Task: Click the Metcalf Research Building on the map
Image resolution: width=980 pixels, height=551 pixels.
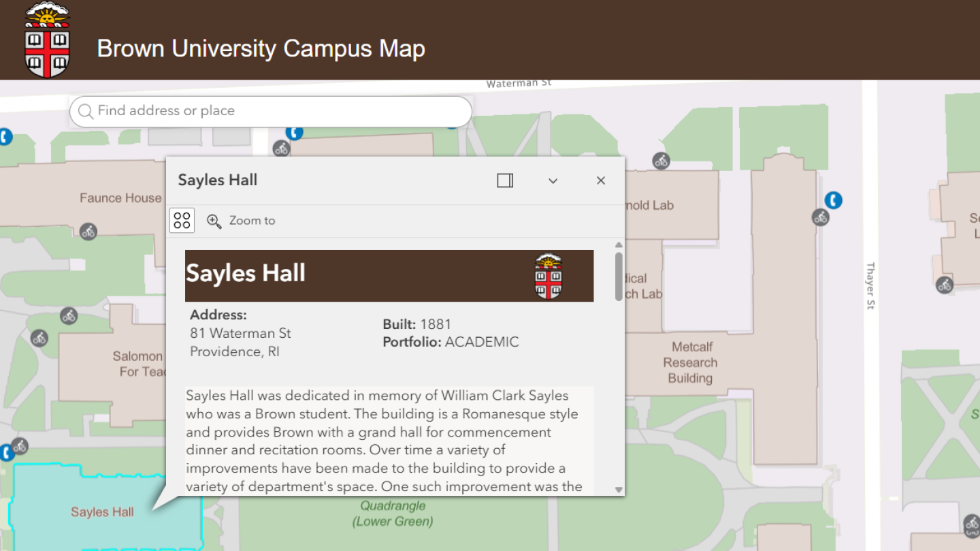Action: tap(691, 362)
